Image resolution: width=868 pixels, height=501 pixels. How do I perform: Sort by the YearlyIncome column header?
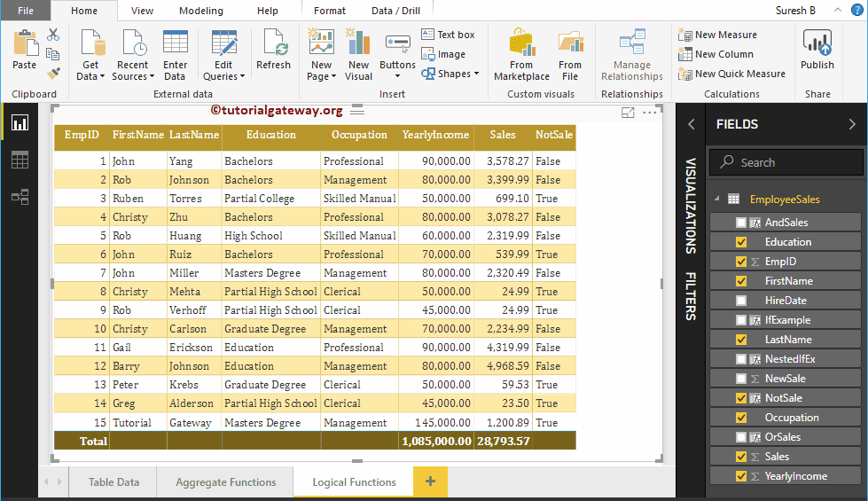[435, 135]
